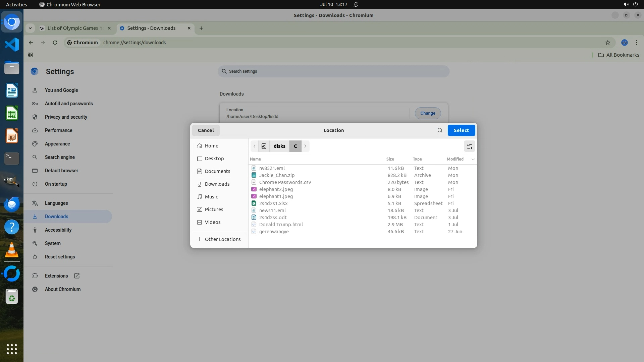Click the search icon in Location dialog
Image resolution: width=644 pixels, height=362 pixels.
tap(440, 130)
